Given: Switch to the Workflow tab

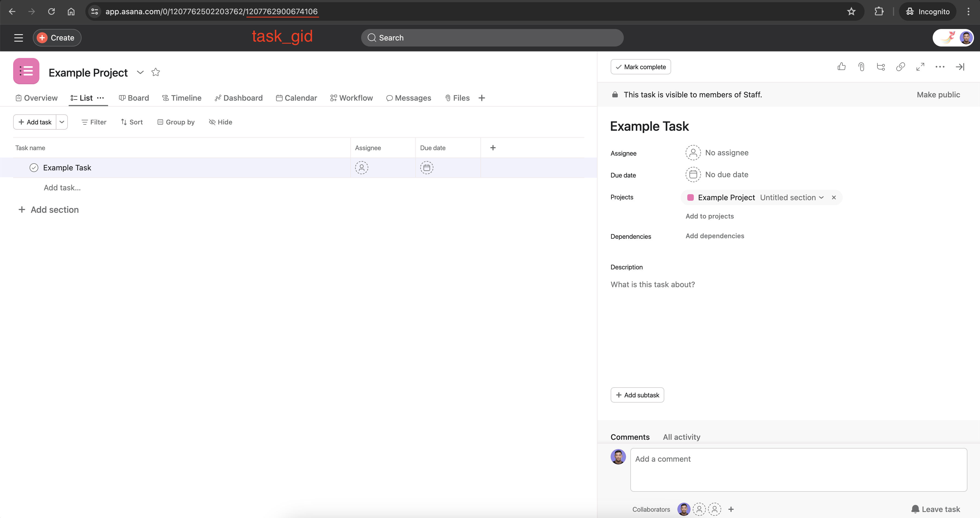Looking at the screenshot, I should tap(352, 98).
